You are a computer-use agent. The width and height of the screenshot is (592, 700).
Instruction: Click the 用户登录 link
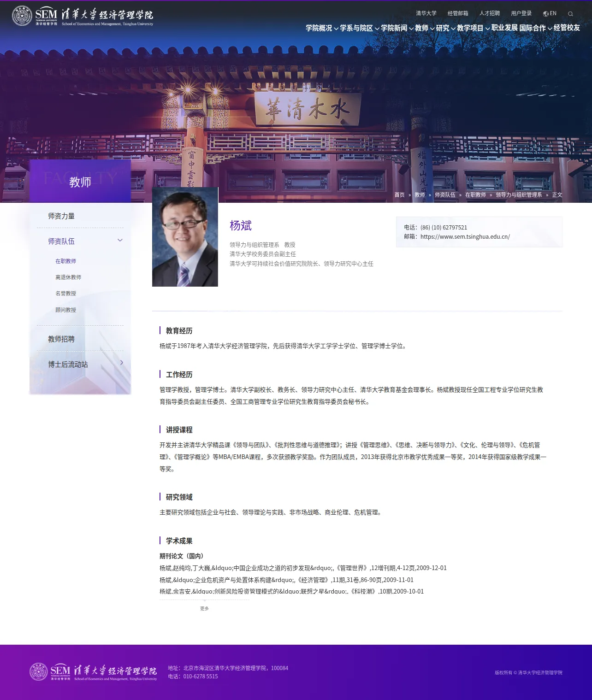pyautogui.click(x=521, y=13)
